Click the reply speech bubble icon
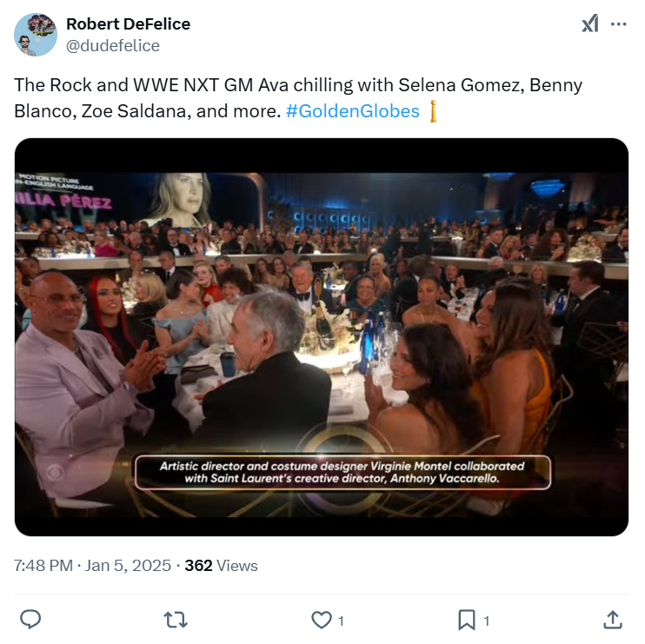Screen dimensions: 645x644 click(x=31, y=620)
